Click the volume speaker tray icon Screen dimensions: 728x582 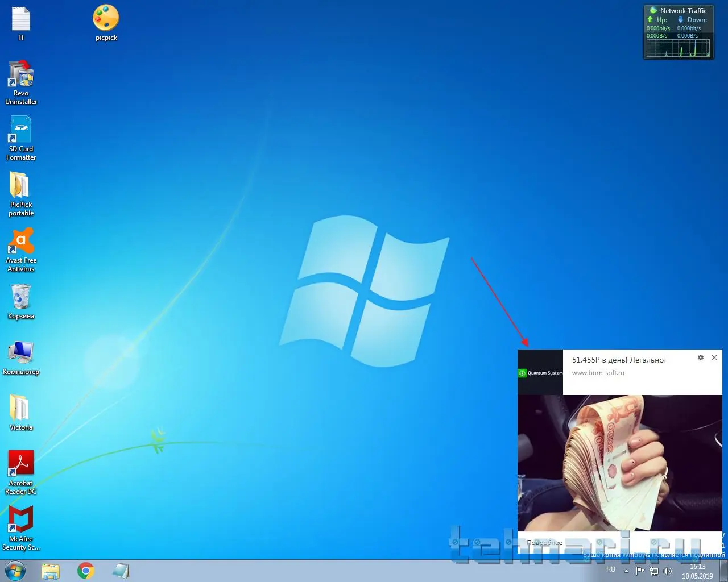(668, 571)
